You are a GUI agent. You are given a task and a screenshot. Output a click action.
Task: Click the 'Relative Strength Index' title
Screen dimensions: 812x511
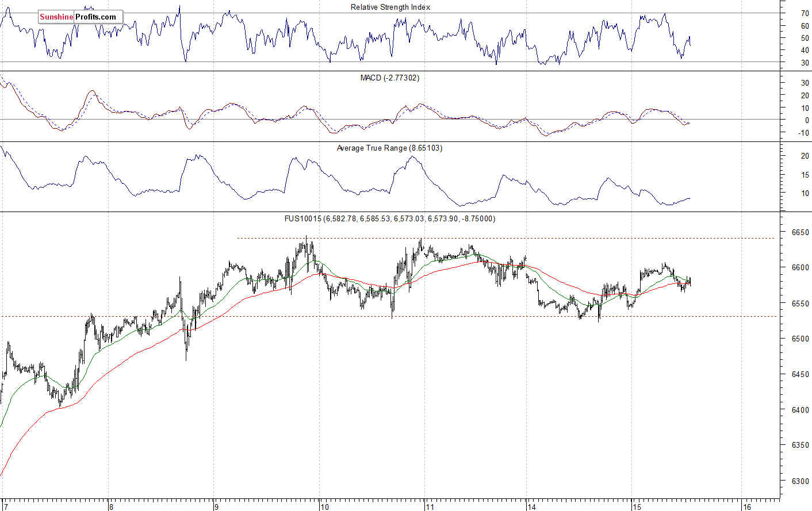pos(390,7)
